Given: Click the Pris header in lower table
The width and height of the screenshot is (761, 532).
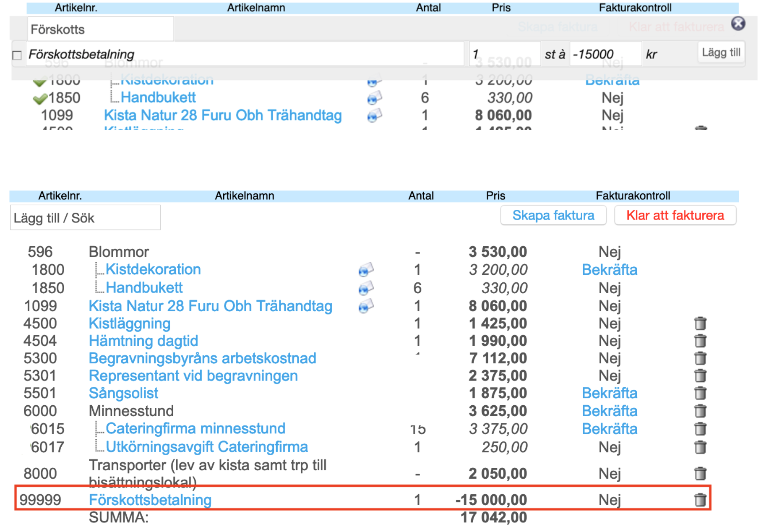Looking at the screenshot, I should (495, 196).
